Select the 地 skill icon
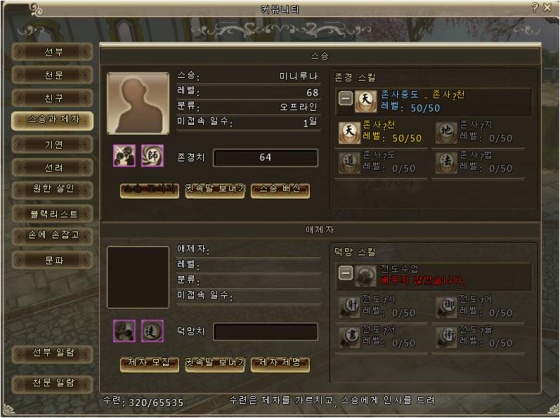 pyautogui.click(x=446, y=133)
